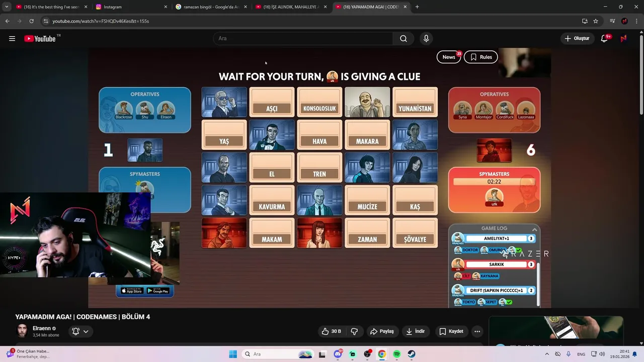Open News button in game video
This screenshot has width=644, height=362.
click(449, 57)
